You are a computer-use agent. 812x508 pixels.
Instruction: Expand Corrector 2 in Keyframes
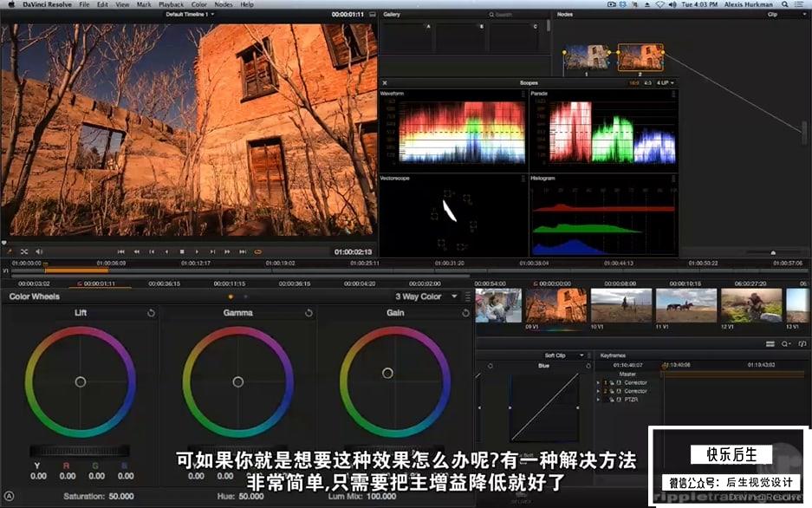click(x=598, y=391)
